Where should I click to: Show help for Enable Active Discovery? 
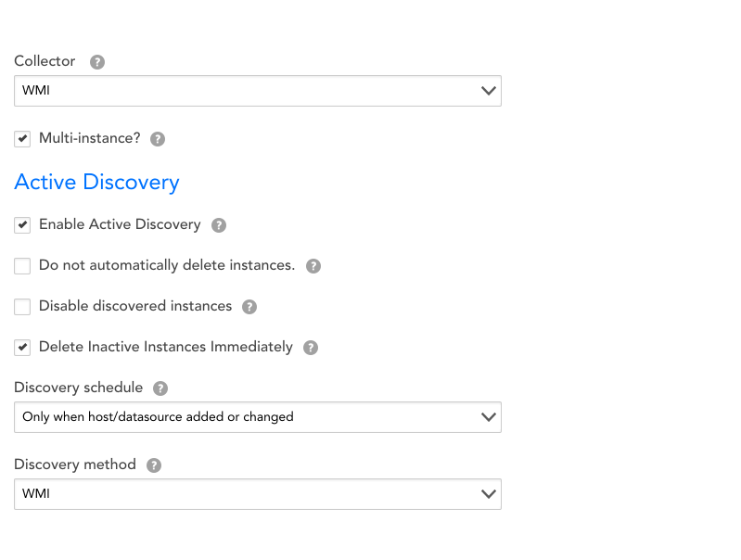pos(219,225)
